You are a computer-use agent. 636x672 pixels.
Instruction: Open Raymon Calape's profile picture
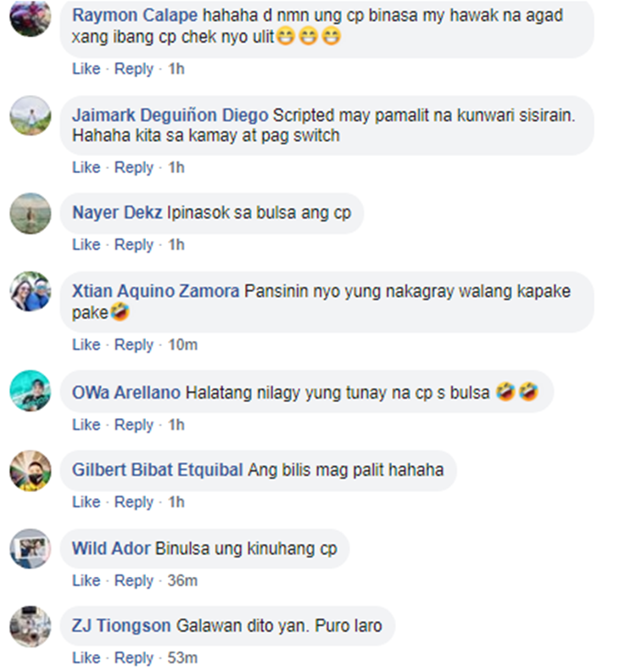pos(31,17)
